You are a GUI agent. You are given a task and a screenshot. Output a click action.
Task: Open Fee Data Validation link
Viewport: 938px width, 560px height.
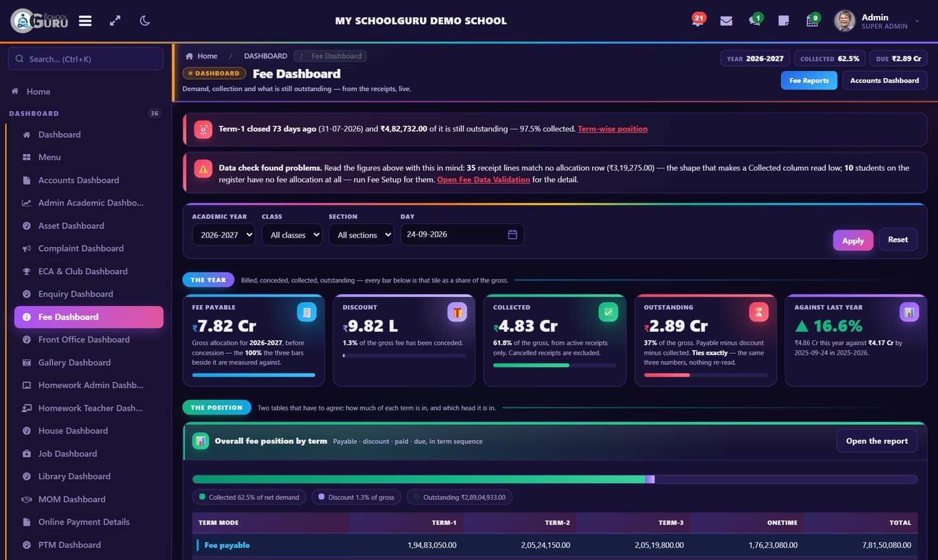[x=483, y=180]
